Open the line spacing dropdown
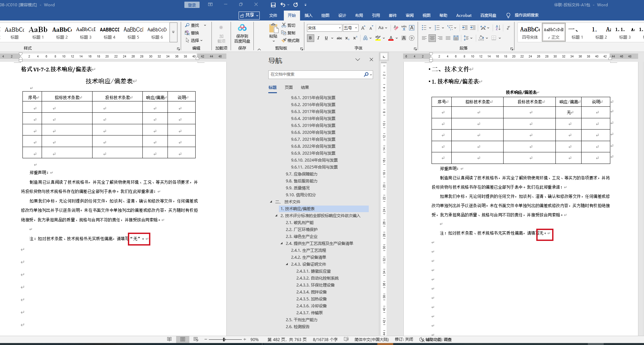This screenshot has width=644, height=345. tap(468, 38)
